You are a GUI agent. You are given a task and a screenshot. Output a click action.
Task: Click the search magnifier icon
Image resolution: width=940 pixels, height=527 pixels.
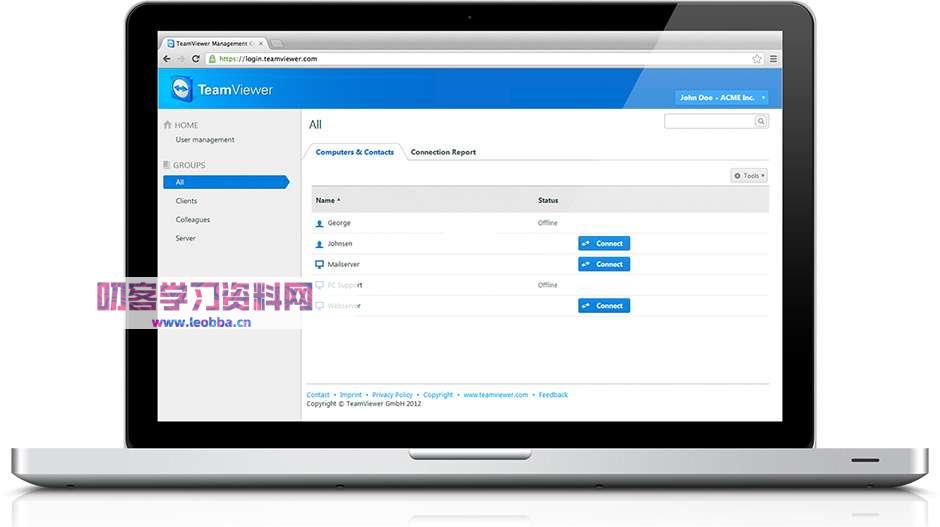click(x=761, y=122)
